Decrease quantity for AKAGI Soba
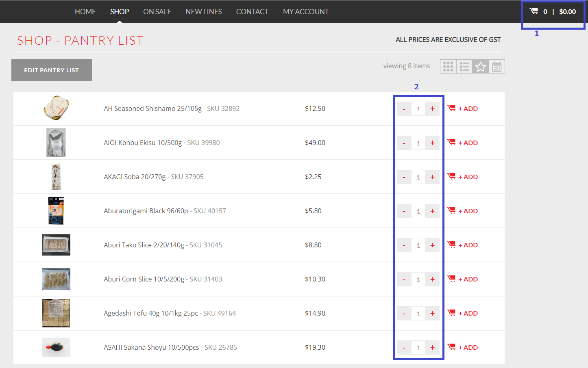Viewport: 588px width, 368px height. point(404,177)
